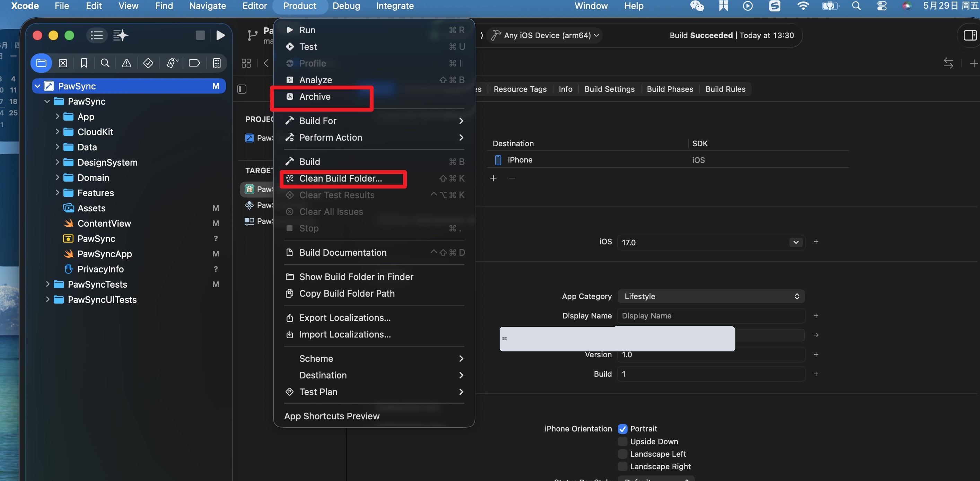Open Control Center in the menu bar
This screenshot has height=481, width=980.
[882, 6]
